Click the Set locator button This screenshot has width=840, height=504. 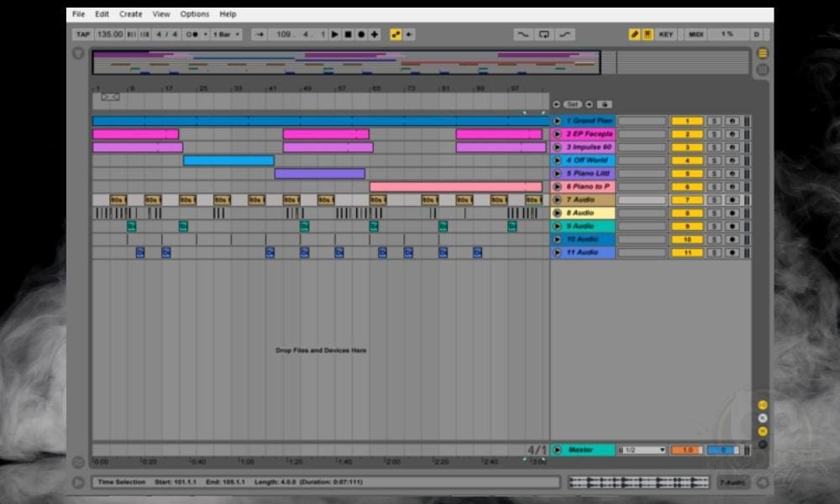tap(573, 104)
